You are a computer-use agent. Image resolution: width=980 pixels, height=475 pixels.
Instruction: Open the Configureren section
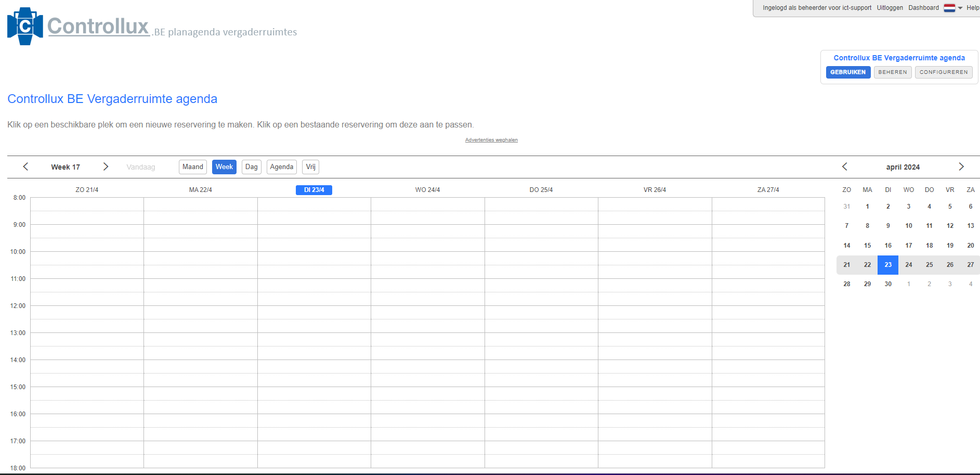coord(943,72)
